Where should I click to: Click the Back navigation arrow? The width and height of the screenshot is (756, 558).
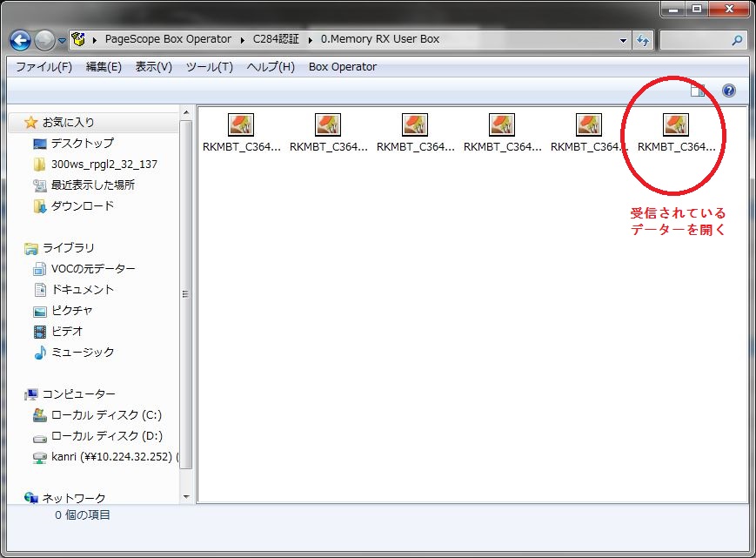[20, 40]
